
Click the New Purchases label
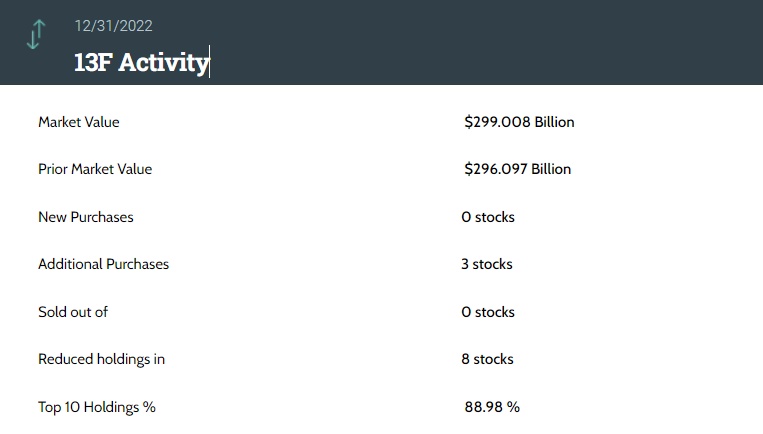coord(85,217)
